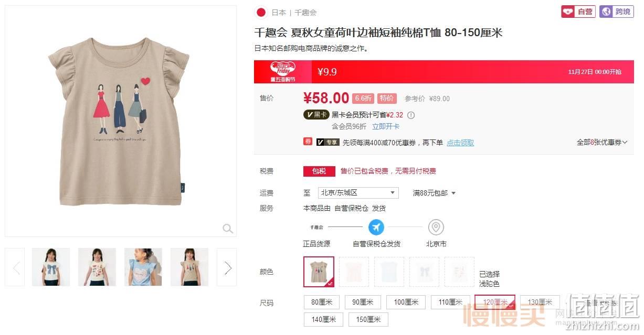Click the info icon beside black card savings

[x=411, y=115]
